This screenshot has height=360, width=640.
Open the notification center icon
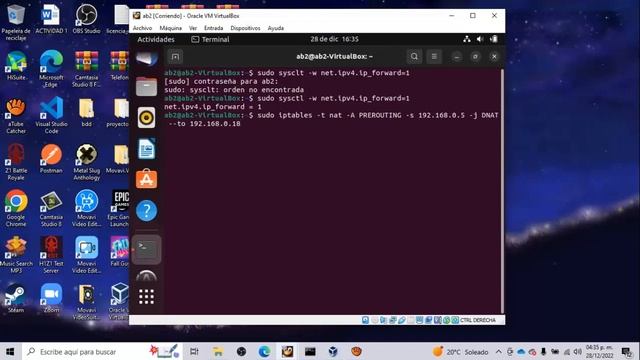pyautogui.click(x=627, y=351)
